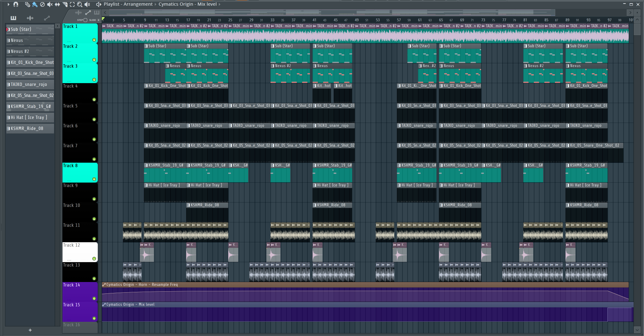Image resolution: width=644 pixels, height=336 pixels.
Task: Select the Slip tool
Action: [x=57, y=4]
